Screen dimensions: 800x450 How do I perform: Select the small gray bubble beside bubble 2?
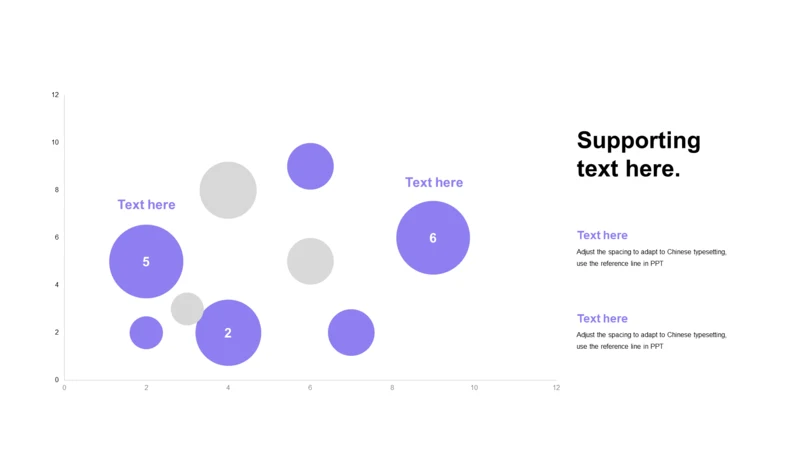coord(187,309)
